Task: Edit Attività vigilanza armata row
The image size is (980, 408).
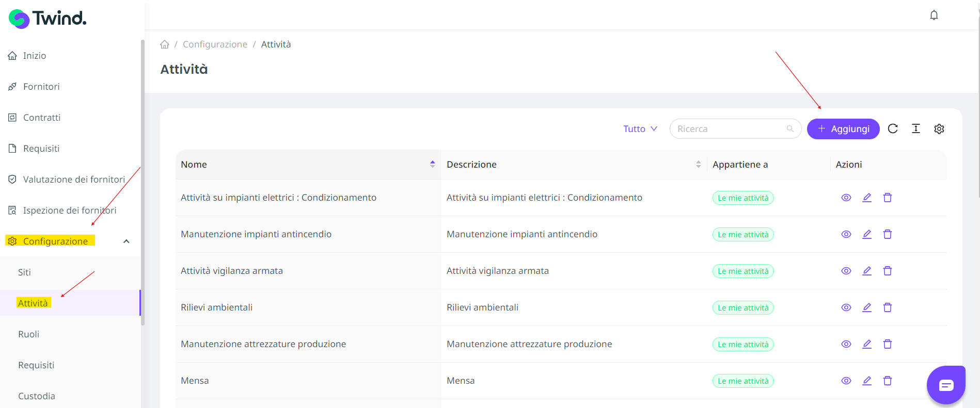Action: pos(867,271)
